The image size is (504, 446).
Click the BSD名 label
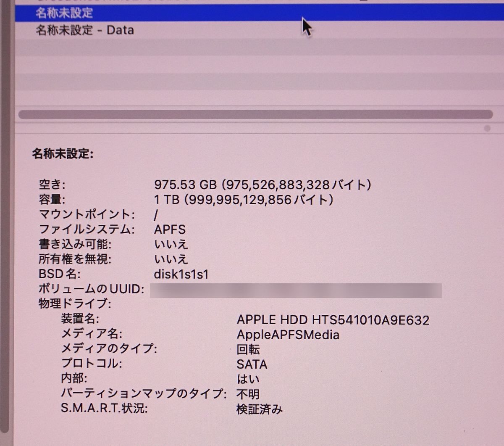(59, 274)
